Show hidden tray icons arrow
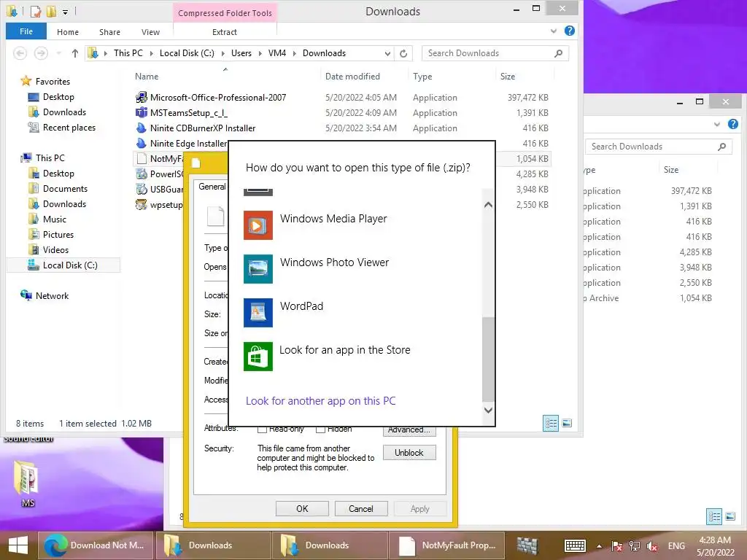Viewport: 747px width, 560px height. point(599,546)
